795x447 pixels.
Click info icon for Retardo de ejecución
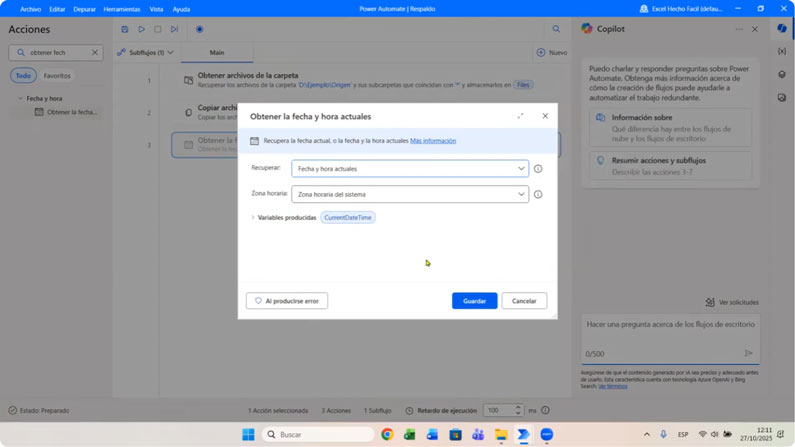546,411
